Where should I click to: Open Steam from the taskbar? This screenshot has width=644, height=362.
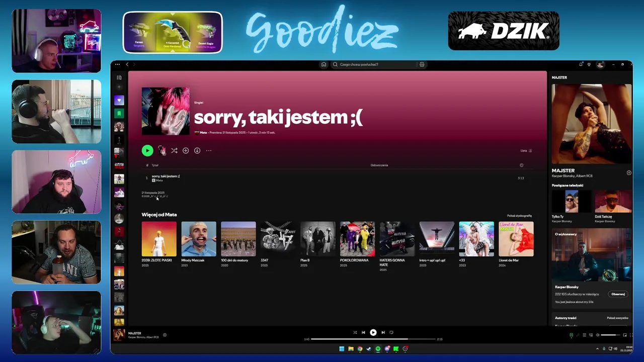pos(369,348)
